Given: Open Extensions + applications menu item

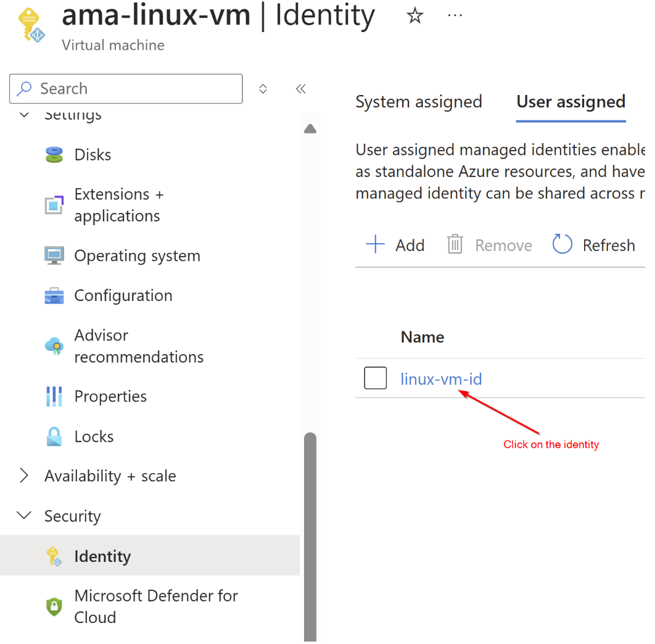Looking at the screenshot, I should coord(119,205).
